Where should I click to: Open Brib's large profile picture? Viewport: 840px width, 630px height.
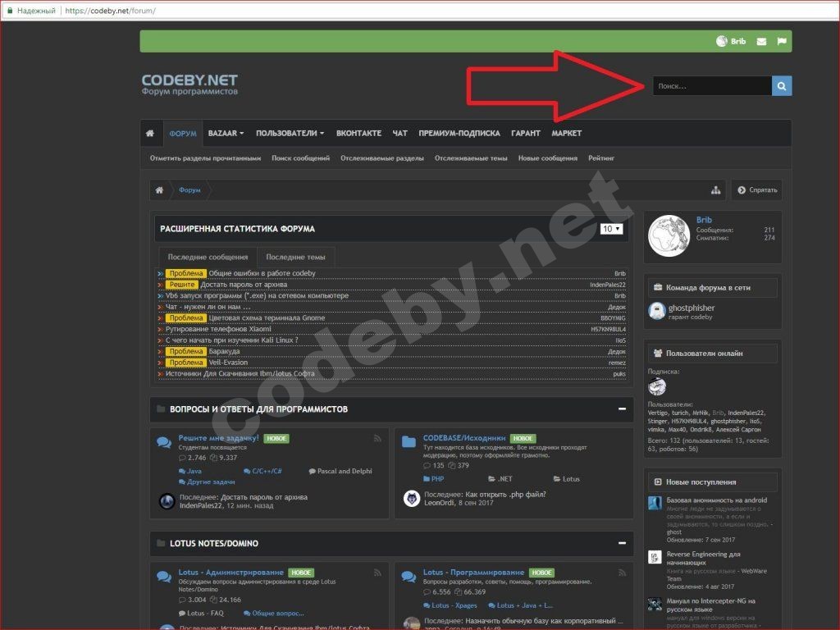(669, 235)
